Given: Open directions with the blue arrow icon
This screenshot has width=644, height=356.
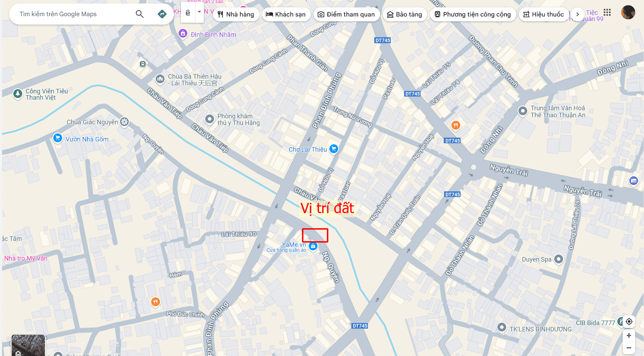Looking at the screenshot, I should [162, 14].
